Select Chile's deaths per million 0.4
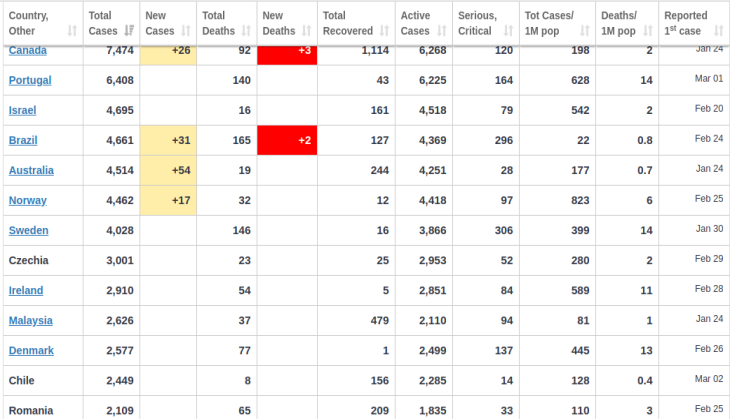 [x=645, y=380]
